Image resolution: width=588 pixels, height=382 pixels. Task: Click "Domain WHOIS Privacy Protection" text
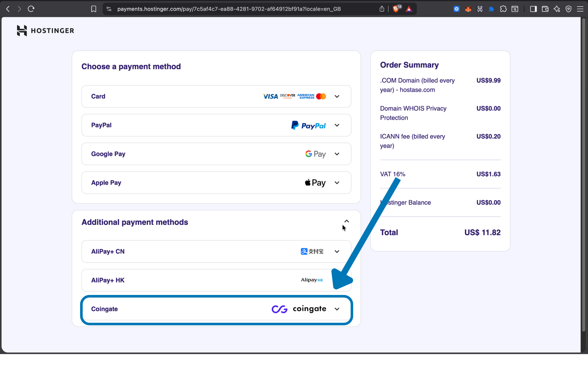413,113
